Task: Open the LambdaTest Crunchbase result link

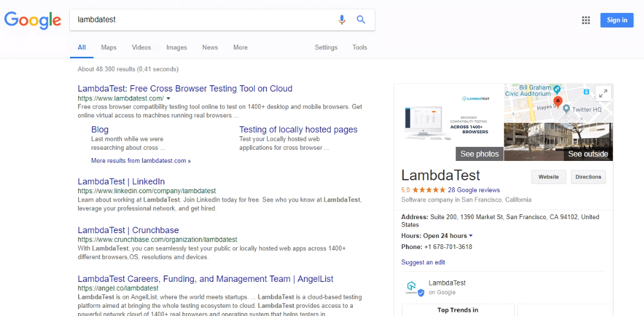Action: coord(128,230)
